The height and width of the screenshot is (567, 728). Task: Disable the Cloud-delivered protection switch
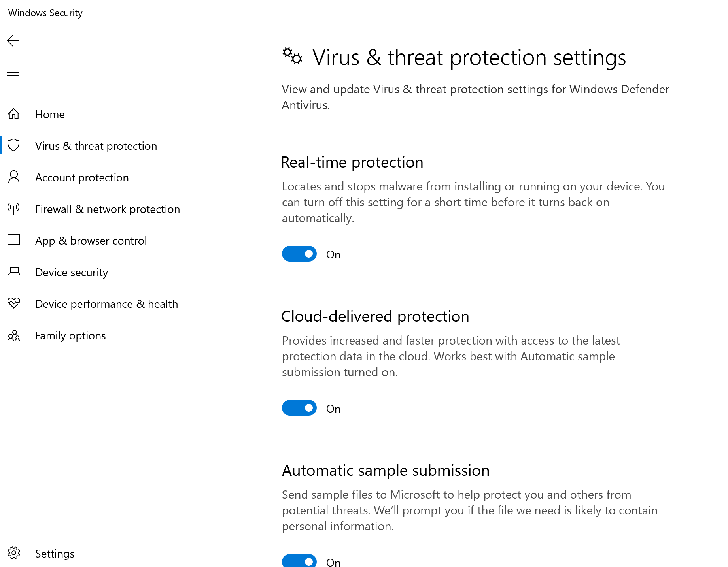click(299, 408)
